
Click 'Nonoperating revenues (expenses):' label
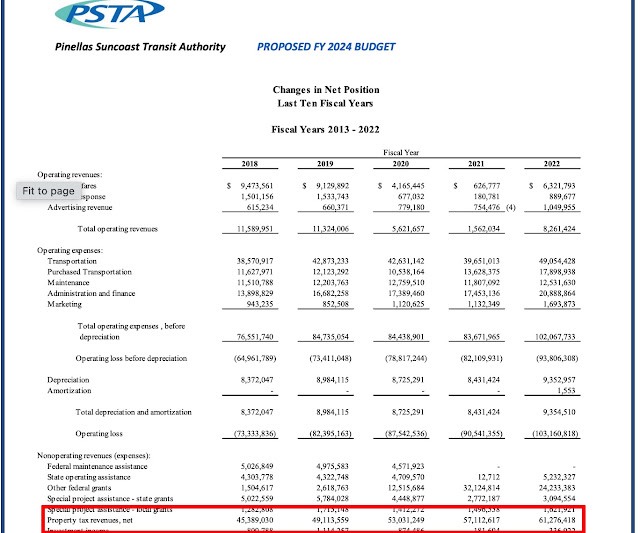coord(93,455)
